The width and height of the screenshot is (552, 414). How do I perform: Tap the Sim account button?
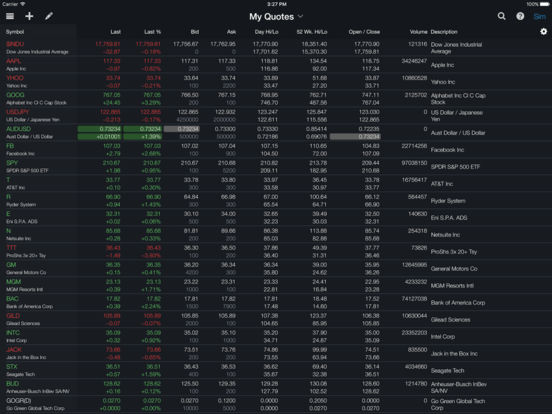pos(540,17)
